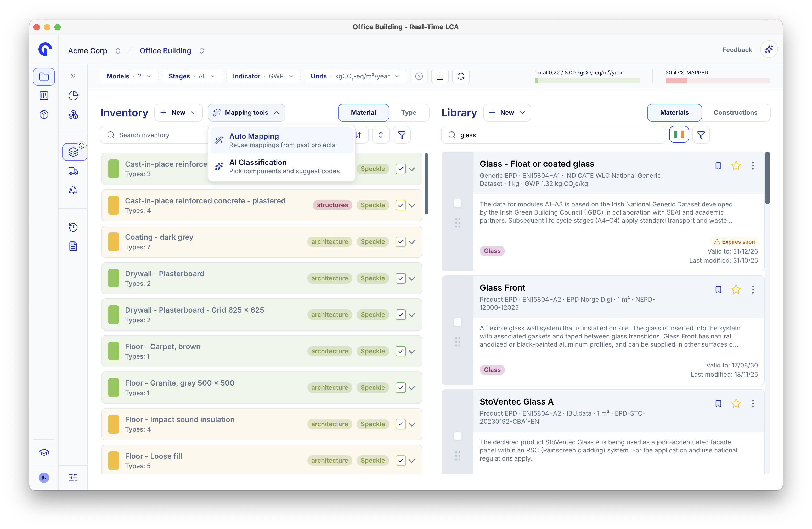Click the Feedback link
The width and height of the screenshot is (812, 529).
[737, 50]
